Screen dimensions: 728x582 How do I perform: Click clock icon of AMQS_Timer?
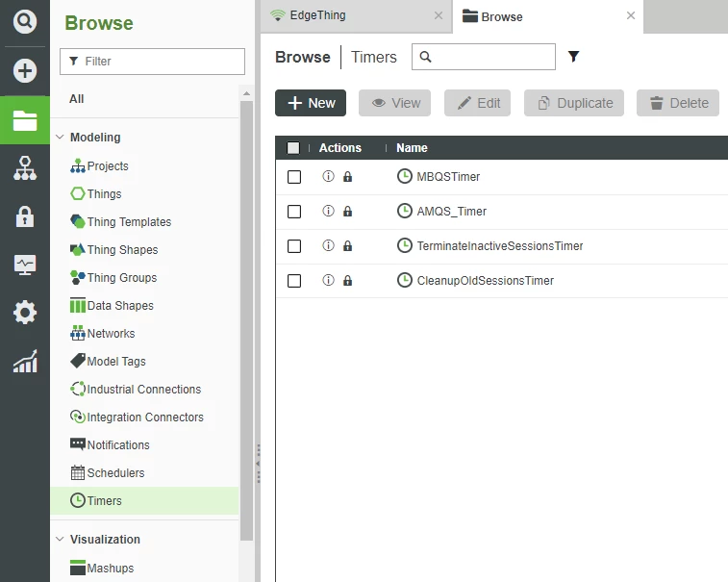[405, 211]
